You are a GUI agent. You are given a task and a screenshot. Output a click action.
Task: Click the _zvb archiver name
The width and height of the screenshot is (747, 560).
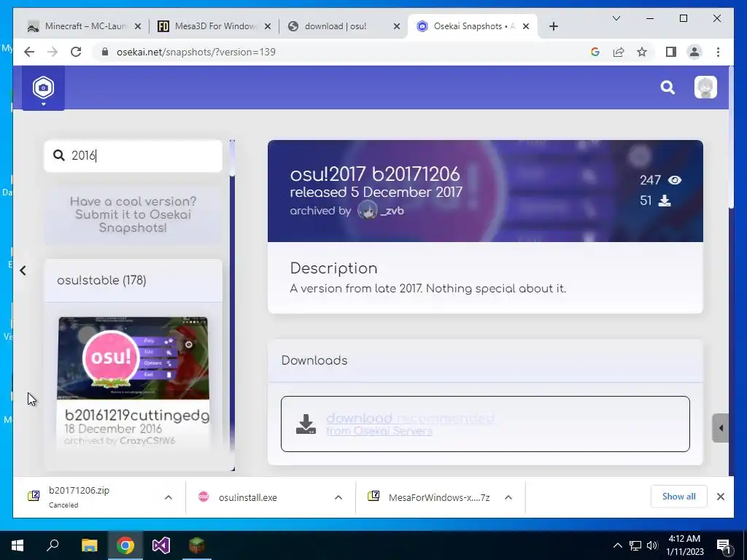tap(392, 211)
